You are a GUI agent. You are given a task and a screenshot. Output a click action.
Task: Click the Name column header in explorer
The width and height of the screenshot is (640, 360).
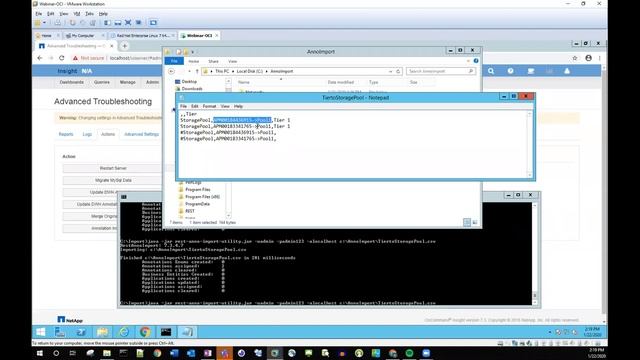[244, 82]
